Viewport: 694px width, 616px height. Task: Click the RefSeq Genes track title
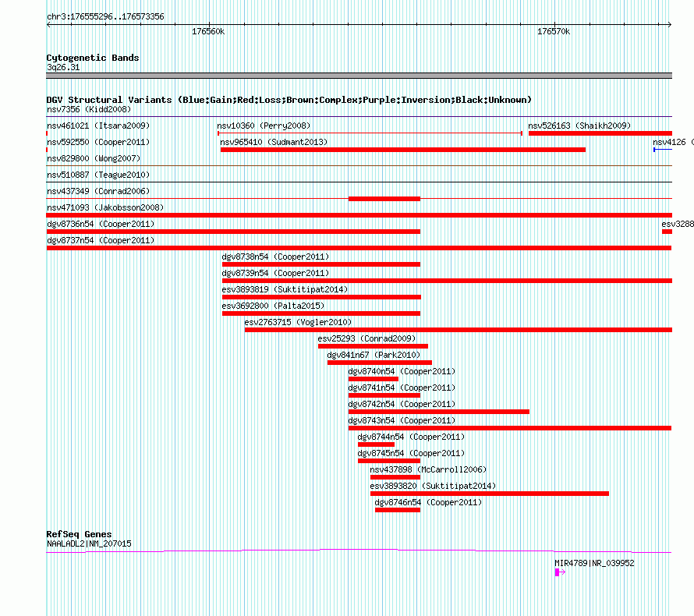pos(79,534)
